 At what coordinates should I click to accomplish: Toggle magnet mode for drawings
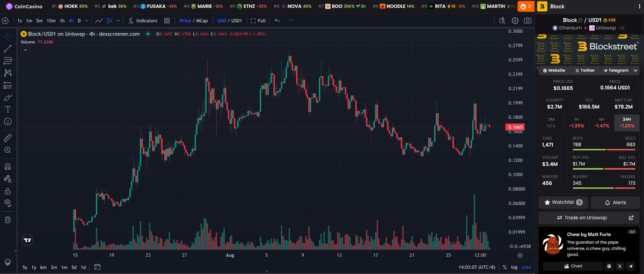coord(8,166)
